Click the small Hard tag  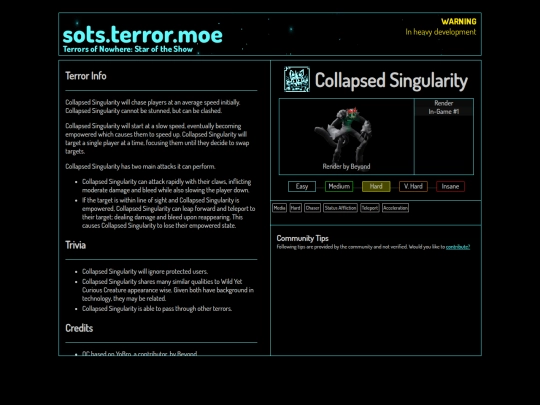click(x=295, y=208)
